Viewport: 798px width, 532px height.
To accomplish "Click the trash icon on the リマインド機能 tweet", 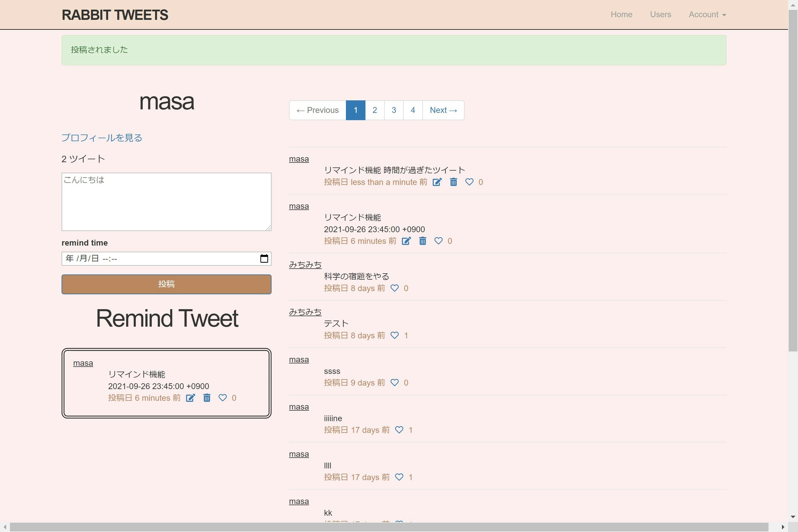I will (x=422, y=241).
